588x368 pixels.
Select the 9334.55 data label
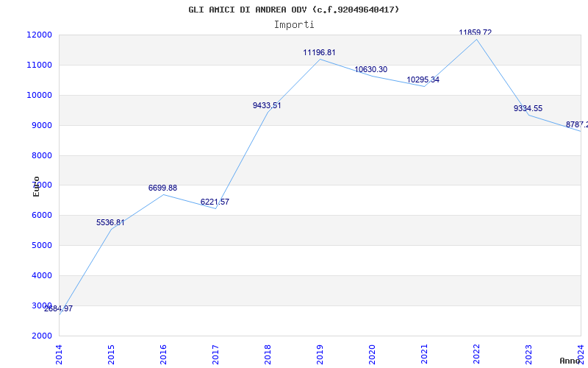528,108
